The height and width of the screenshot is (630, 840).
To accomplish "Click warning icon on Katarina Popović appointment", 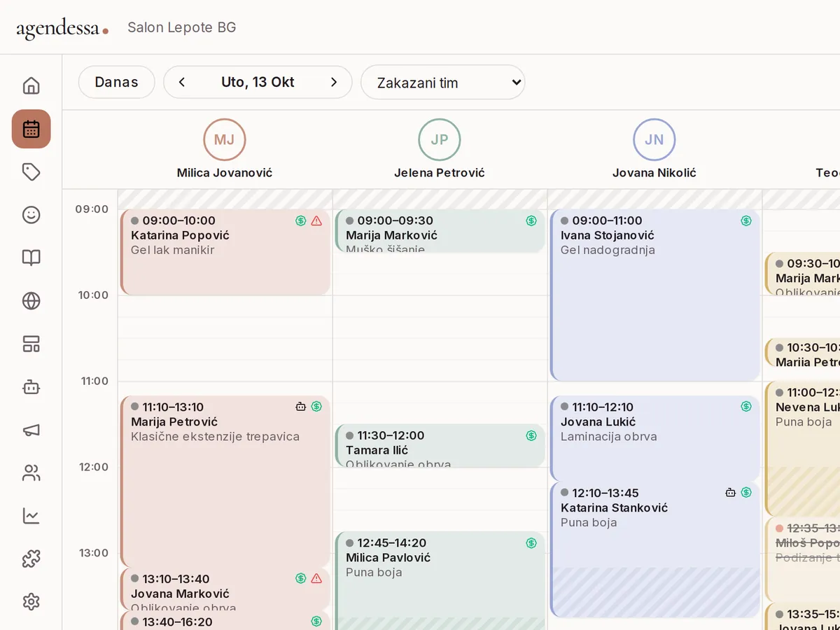I will (x=316, y=221).
